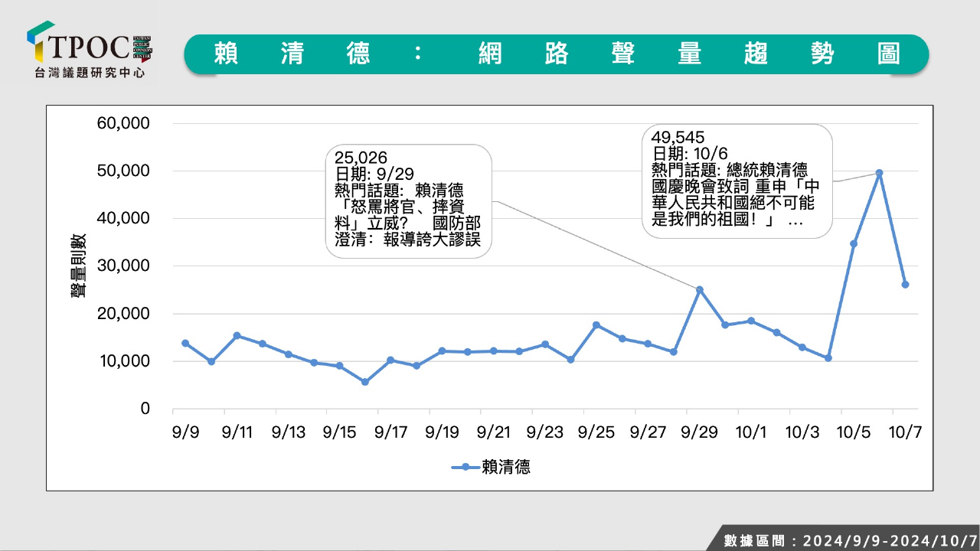Click the 9/17 x-axis date label
Image resolution: width=980 pixels, height=551 pixels.
[x=390, y=432]
